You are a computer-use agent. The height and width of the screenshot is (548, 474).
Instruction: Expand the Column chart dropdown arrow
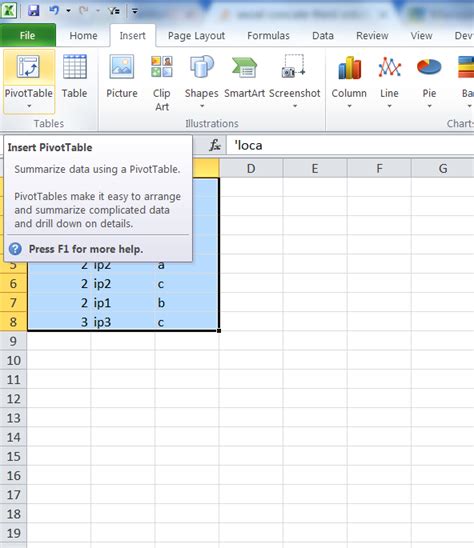pyautogui.click(x=349, y=106)
